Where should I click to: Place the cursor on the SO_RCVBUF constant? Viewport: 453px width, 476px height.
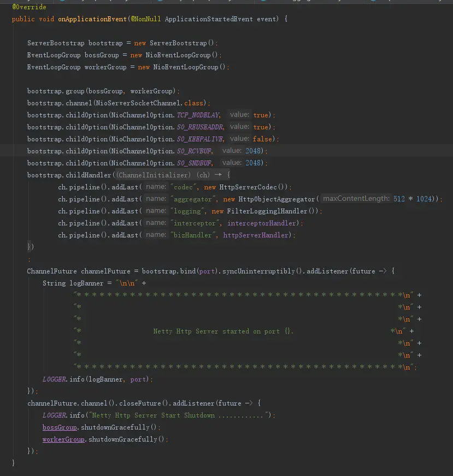(x=195, y=151)
